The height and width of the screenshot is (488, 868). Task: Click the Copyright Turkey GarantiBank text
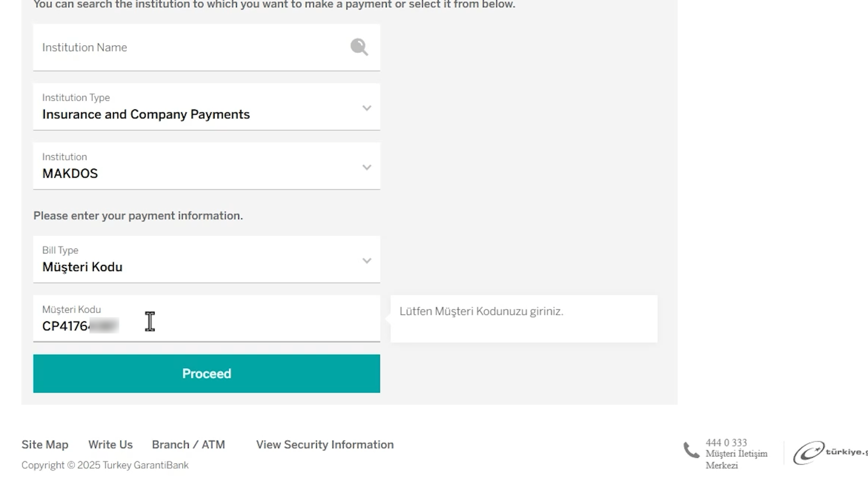point(105,465)
